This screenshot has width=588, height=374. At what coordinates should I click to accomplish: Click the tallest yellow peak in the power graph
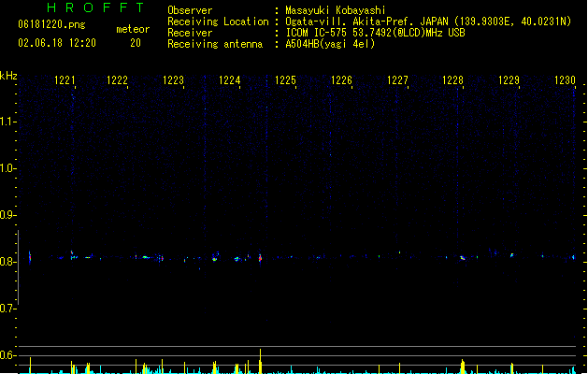[x=260, y=361]
